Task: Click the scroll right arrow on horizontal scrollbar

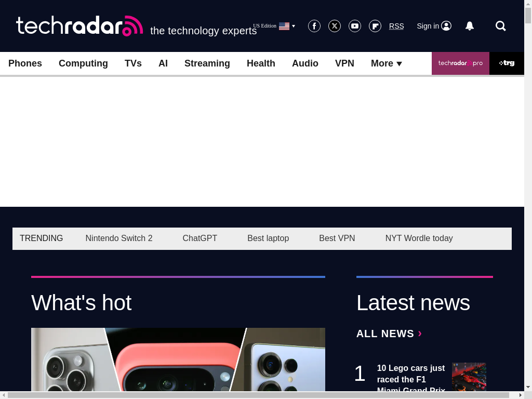Action: pyautogui.click(x=521, y=395)
